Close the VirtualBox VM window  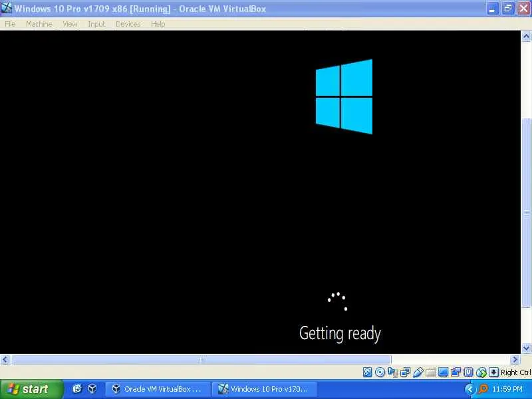524,9
